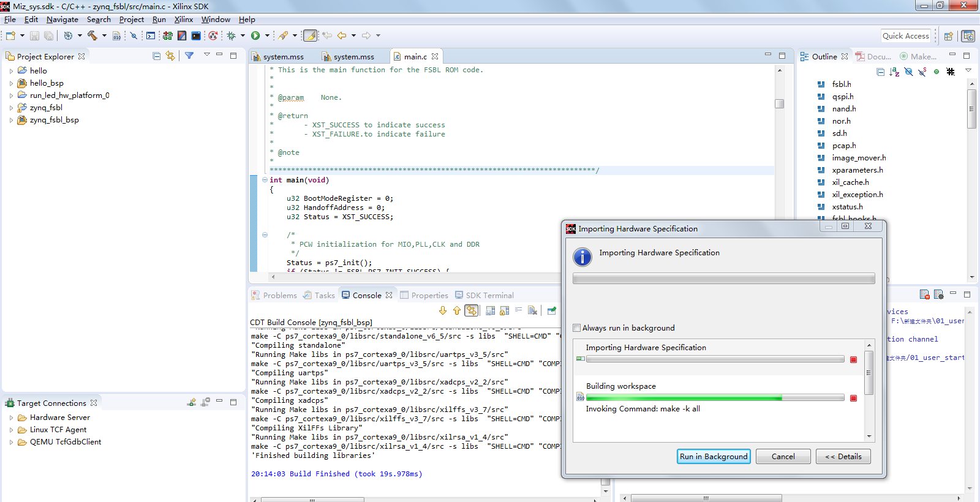This screenshot has height=502, width=980.
Task: Switch to the Problems tab
Action: (x=274, y=295)
